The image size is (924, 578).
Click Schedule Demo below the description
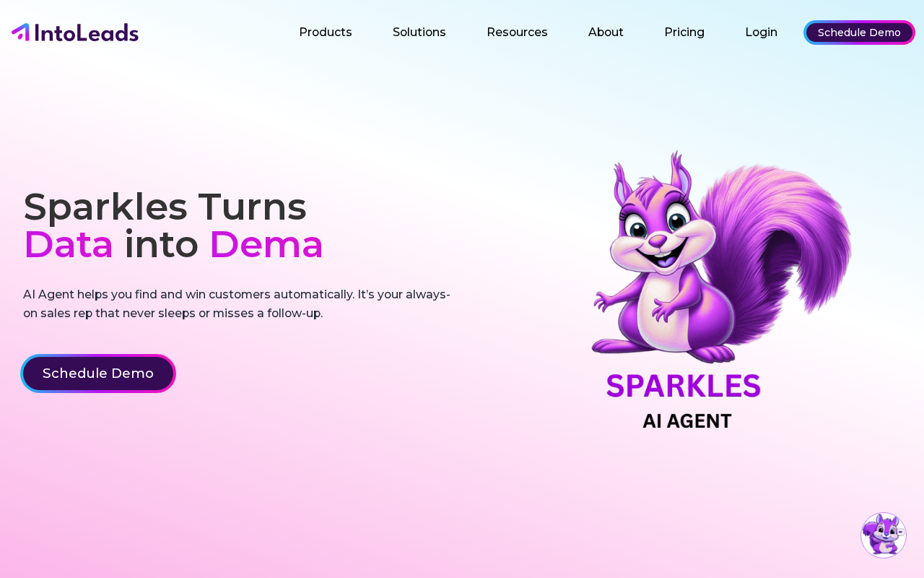98,374
